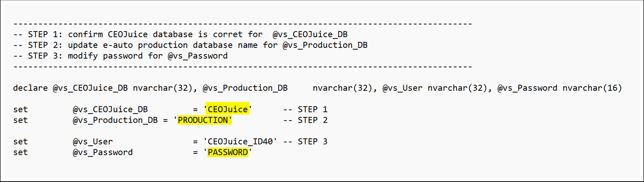Click the top dashed separator line
Image resolution: width=644 pixels, height=182 pixels.
243,24
